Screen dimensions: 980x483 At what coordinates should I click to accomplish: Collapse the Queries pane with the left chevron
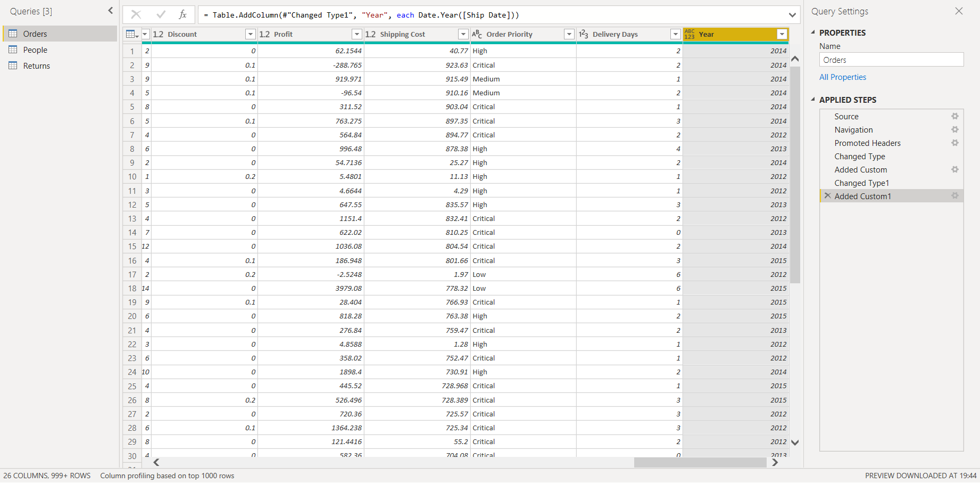click(x=110, y=10)
